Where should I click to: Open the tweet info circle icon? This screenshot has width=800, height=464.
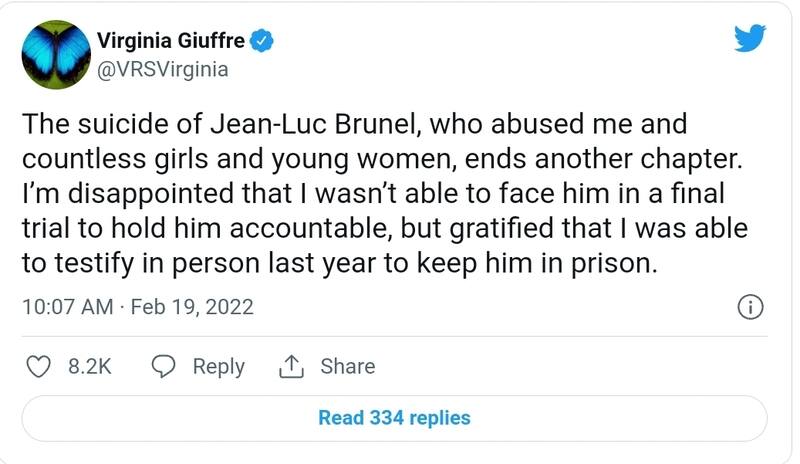tap(750, 307)
